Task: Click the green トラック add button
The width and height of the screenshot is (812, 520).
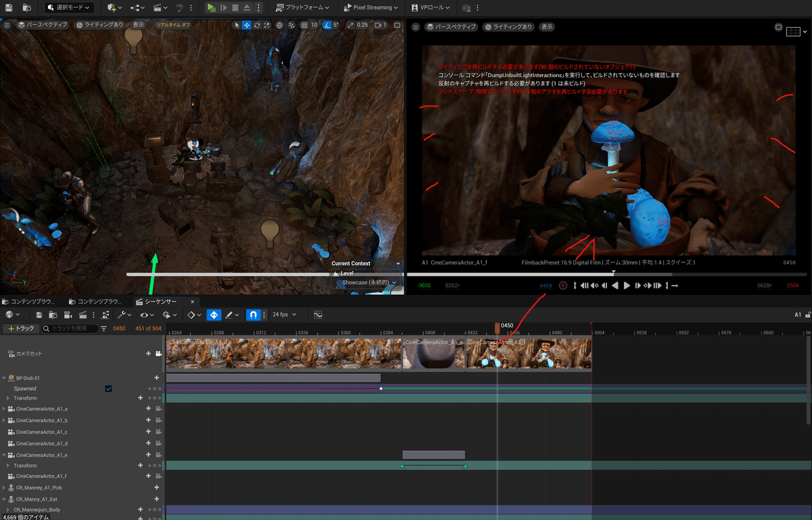Action: [x=20, y=328]
